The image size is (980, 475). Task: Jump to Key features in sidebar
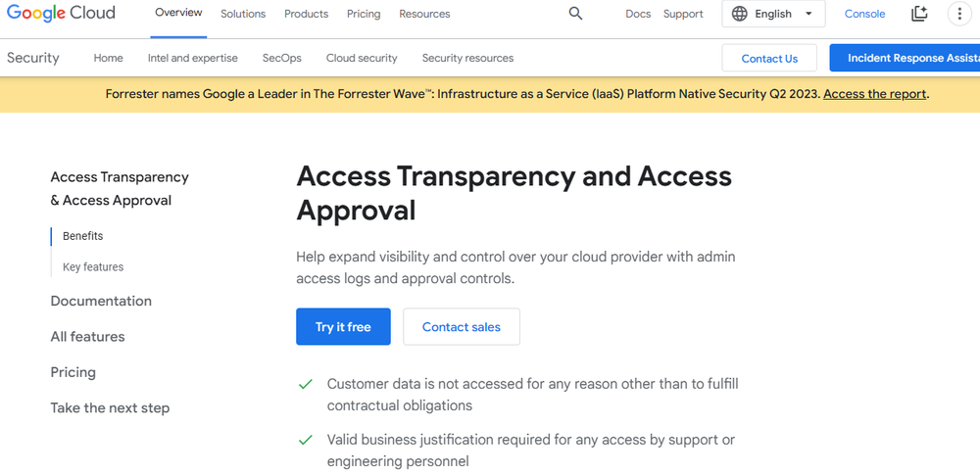pyautogui.click(x=93, y=266)
